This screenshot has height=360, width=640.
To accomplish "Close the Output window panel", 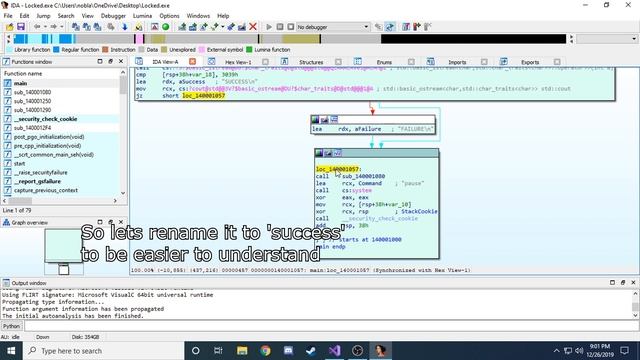I will (x=633, y=282).
